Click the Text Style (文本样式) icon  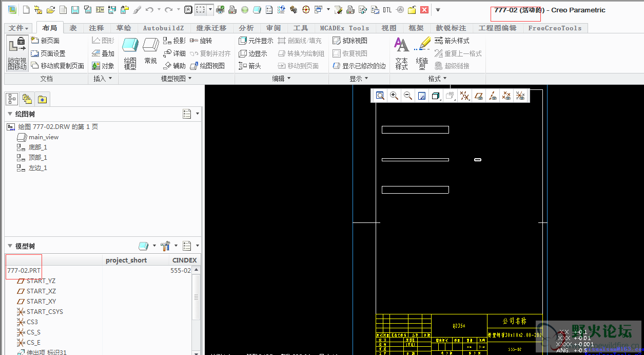[x=401, y=53]
